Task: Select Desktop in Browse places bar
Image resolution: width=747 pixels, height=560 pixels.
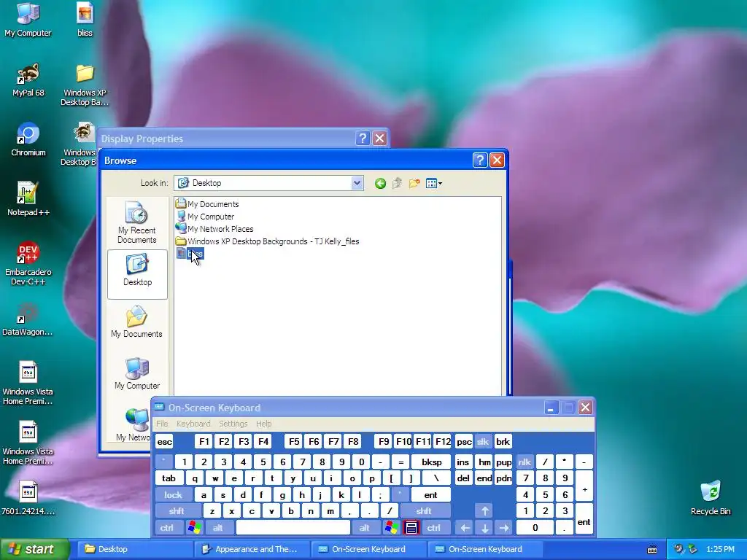Action: 137,274
